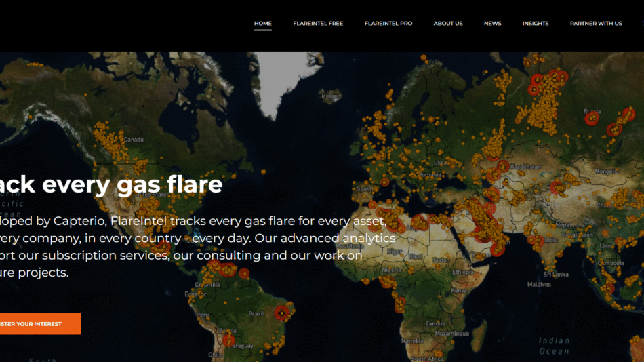Click the orange register your interest button
Viewport: 644px width, 362px height.
(40, 324)
